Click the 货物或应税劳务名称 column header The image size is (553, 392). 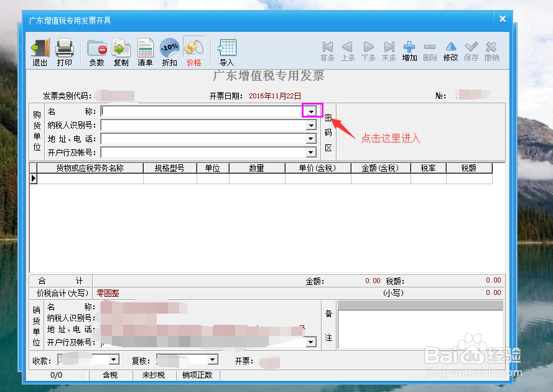click(x=90, y=168)
